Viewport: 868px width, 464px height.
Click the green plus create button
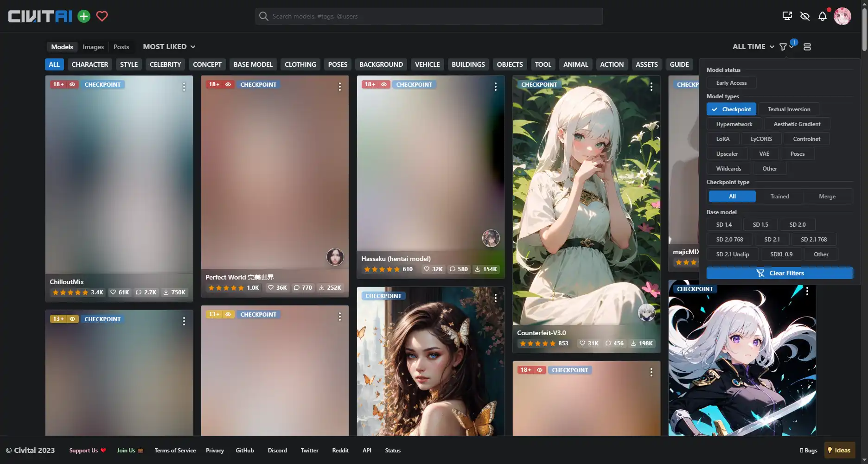coord(84,16)
